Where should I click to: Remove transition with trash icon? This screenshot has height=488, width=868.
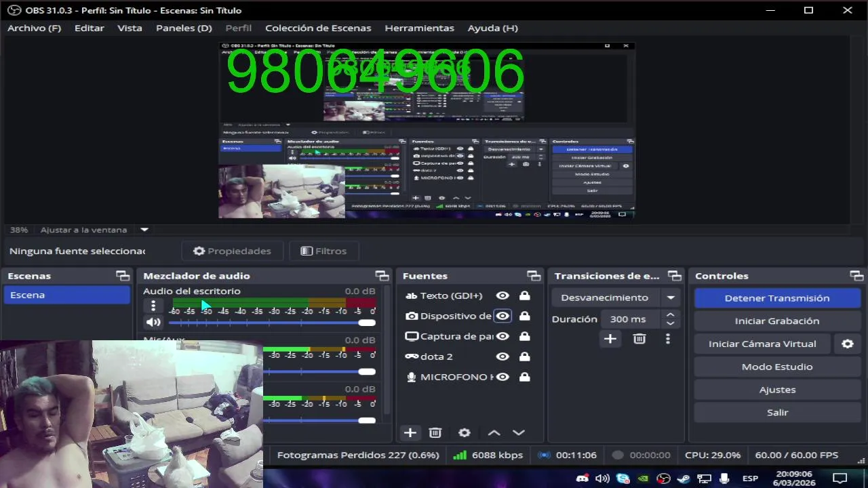pyautogui.click(x=639, y=339)
